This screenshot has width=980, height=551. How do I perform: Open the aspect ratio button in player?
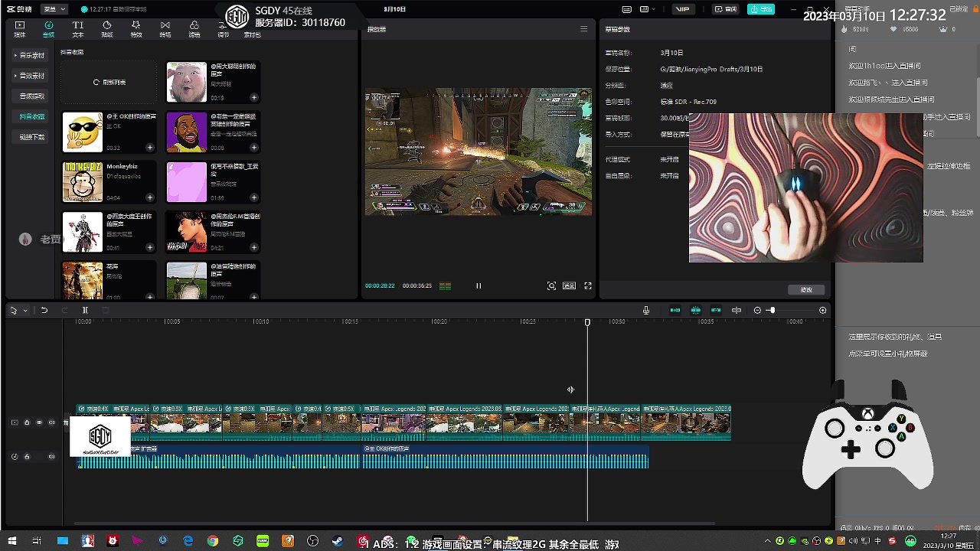[x=569, y=285]
